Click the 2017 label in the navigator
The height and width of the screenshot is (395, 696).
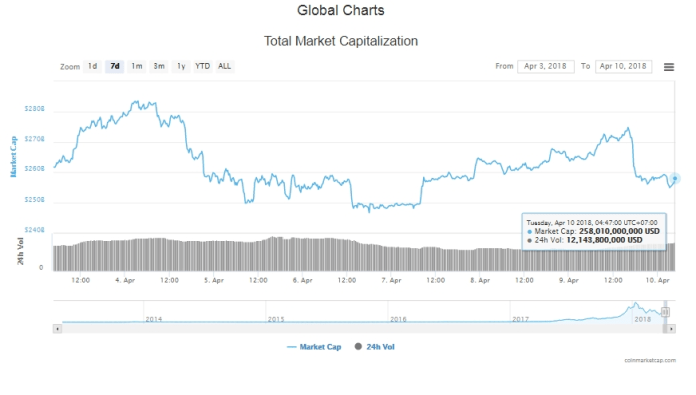[520, 319]
